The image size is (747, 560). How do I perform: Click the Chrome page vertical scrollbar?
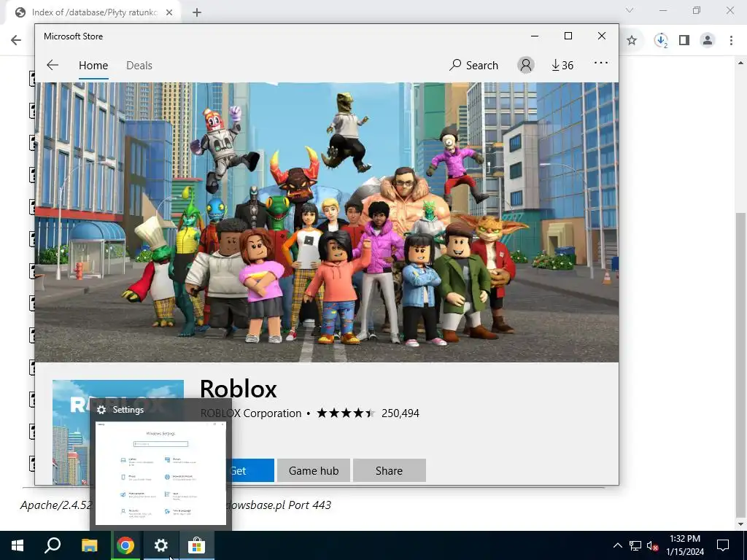click(740, 365)
